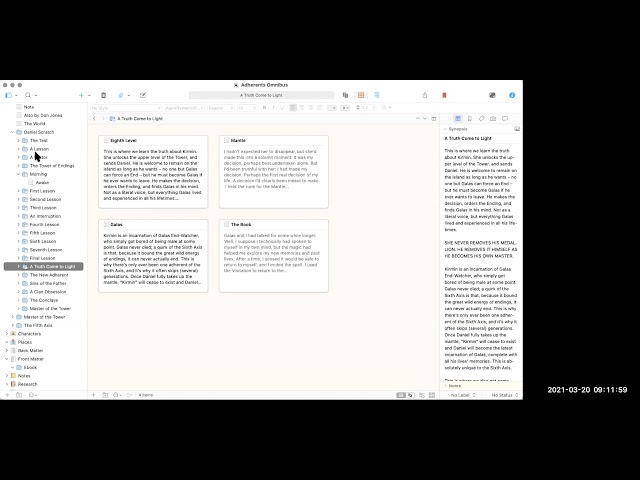The width and height of the screenshot is (640, 480).
Task: Click the Insert attachment paperclip icon
Action: pos(121,95)
